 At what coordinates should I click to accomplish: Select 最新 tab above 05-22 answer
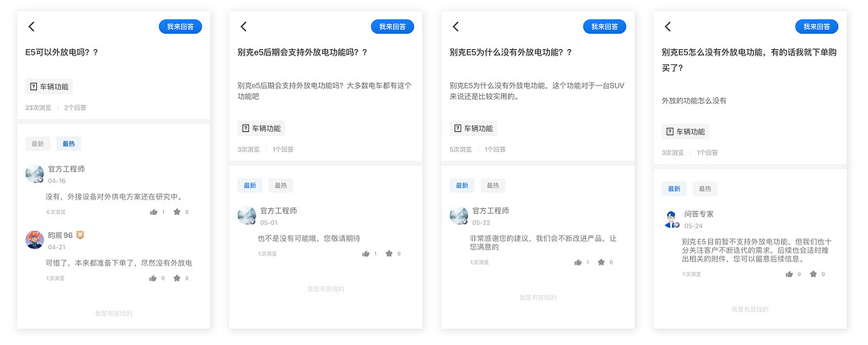(x=461, y=186)
